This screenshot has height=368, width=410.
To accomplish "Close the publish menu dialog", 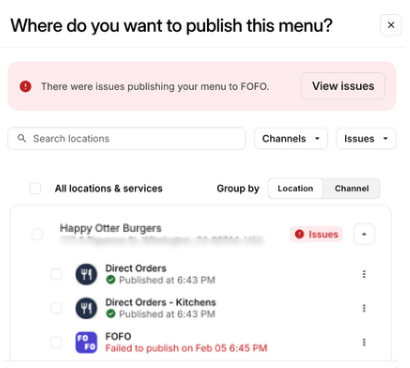I will [391, 25].
